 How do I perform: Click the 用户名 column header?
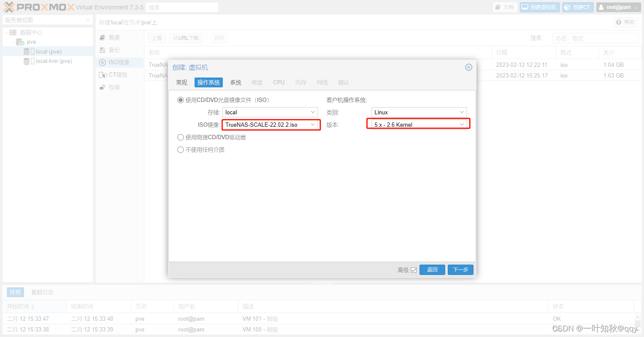(206, 307)
